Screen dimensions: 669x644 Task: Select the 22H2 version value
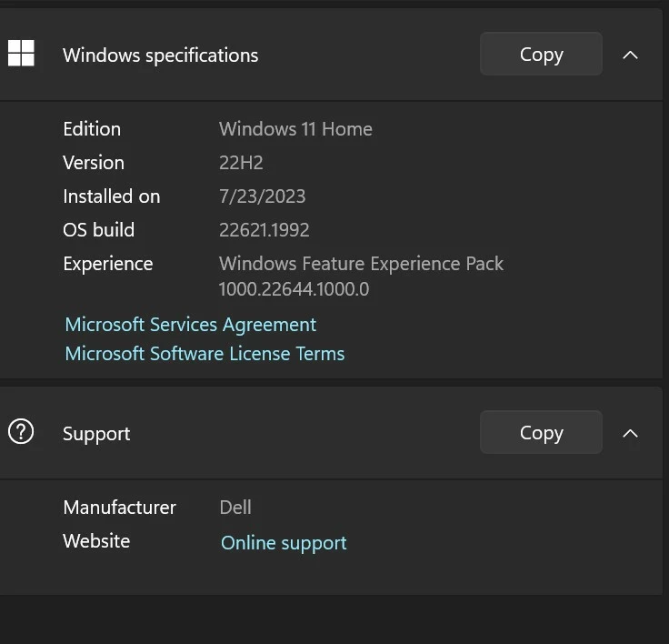(x=241, y=163)
